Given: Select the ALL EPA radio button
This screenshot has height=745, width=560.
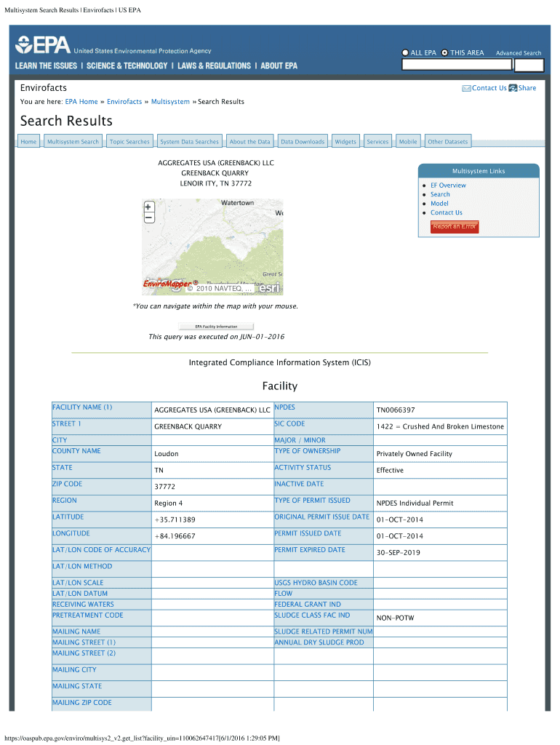Looking at the screenshot, I should point(405,52).
